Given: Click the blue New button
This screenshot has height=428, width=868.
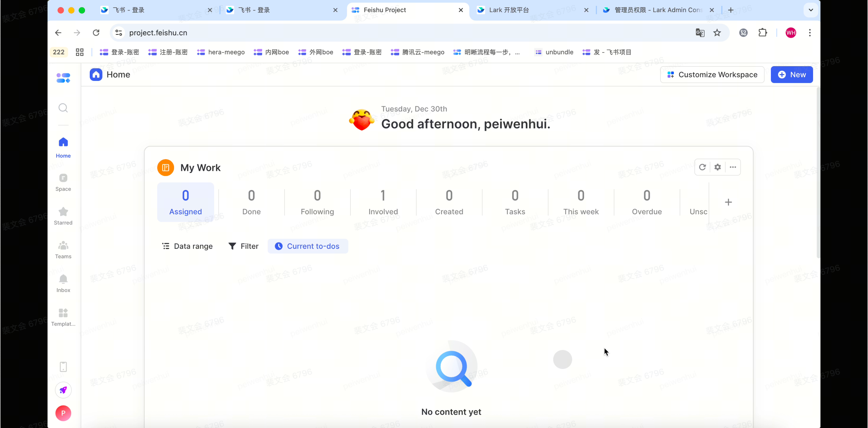Looking at the screenshot, I should pos(792,74).
